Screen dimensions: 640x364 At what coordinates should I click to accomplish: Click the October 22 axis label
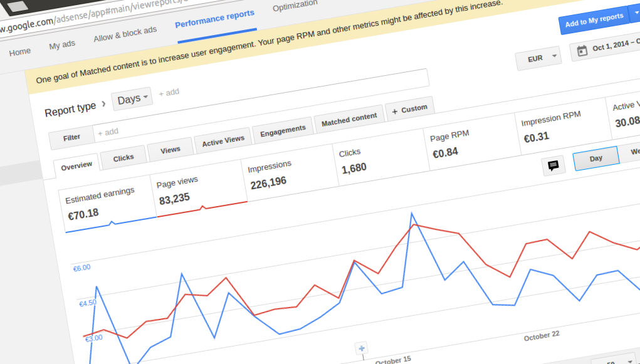(x=542, y=336)
